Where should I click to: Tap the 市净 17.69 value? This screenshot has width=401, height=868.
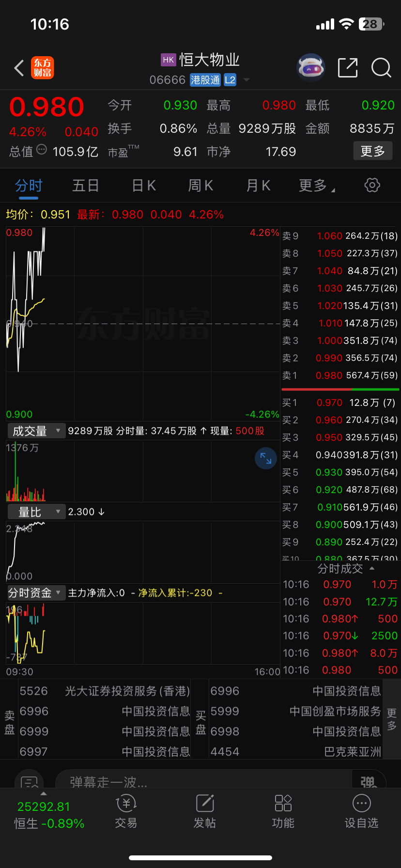click(281, 152)
